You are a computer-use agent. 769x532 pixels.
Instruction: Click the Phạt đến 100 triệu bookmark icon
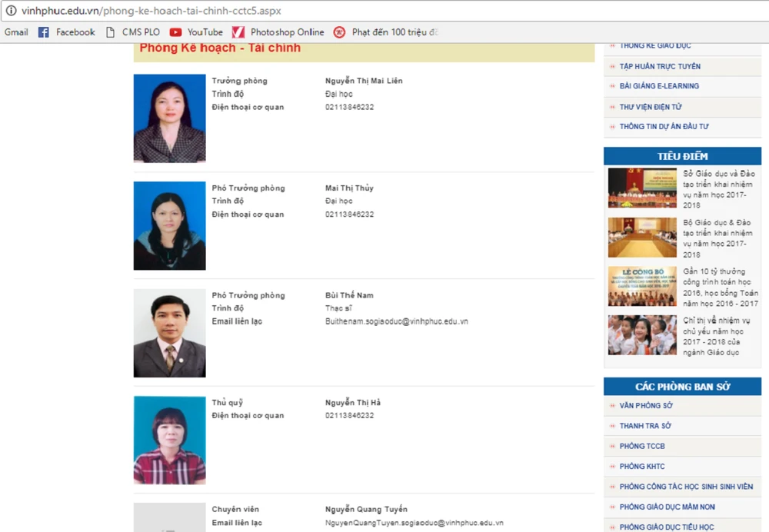pos(339,32)
